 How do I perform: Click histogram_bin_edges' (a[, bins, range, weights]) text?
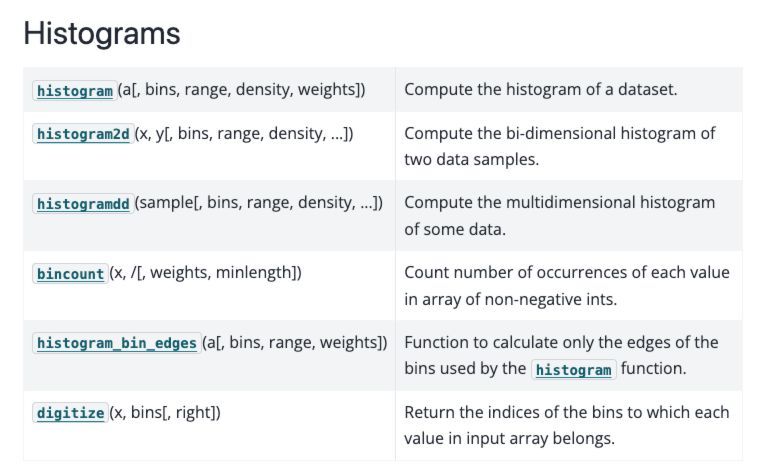coord(295,343)
